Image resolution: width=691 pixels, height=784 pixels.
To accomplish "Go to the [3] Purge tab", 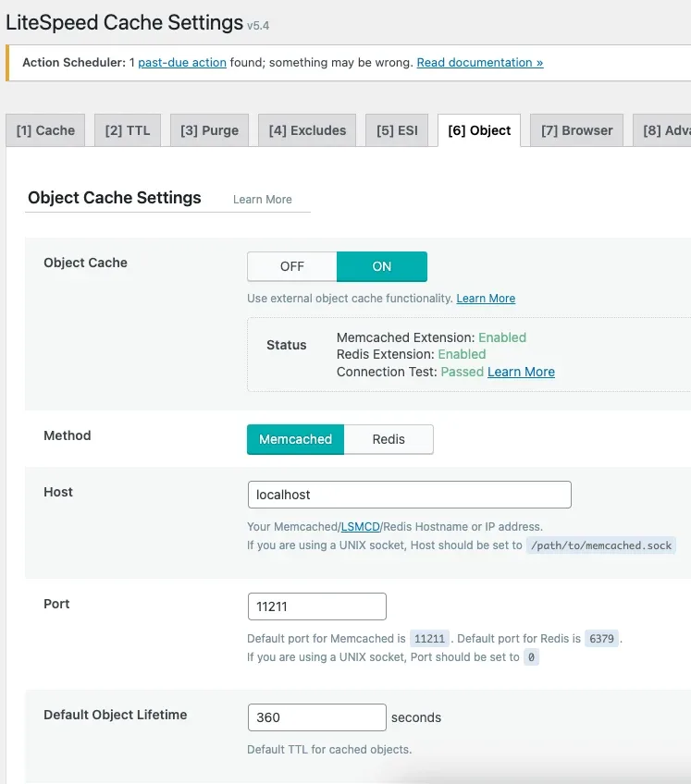I will point(209,130).
